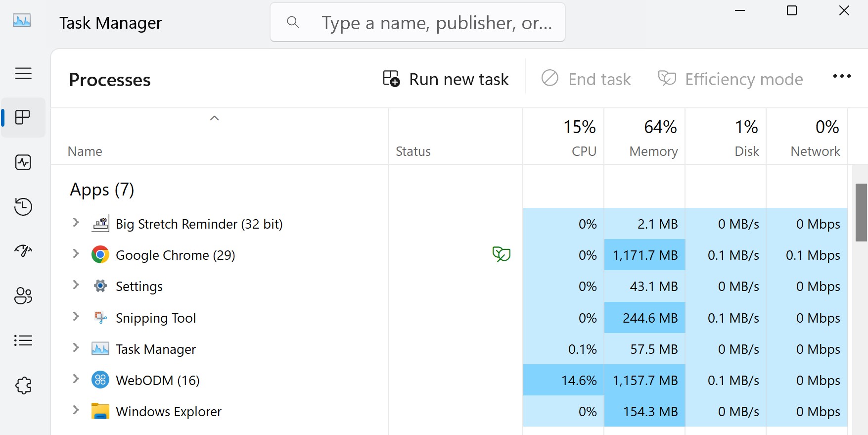Open App history from sidebar
The width and height of the screenshot is (868, 435).
coord(23,207)
